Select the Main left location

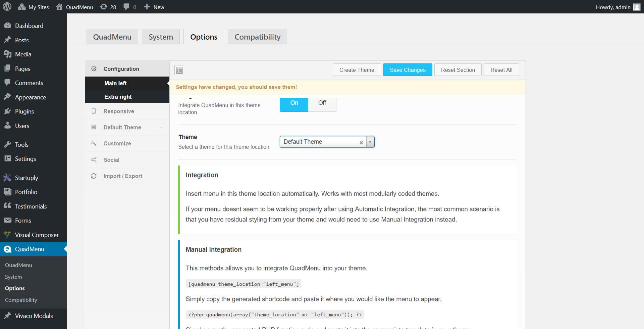(127, 83)
